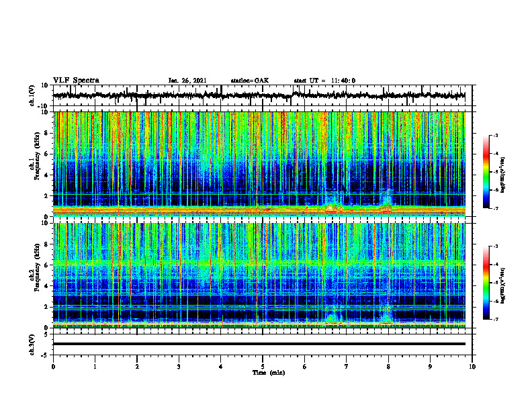Click the '8' tick on ch.1 frequency axis
532x411 pixels.
(46, 133)
